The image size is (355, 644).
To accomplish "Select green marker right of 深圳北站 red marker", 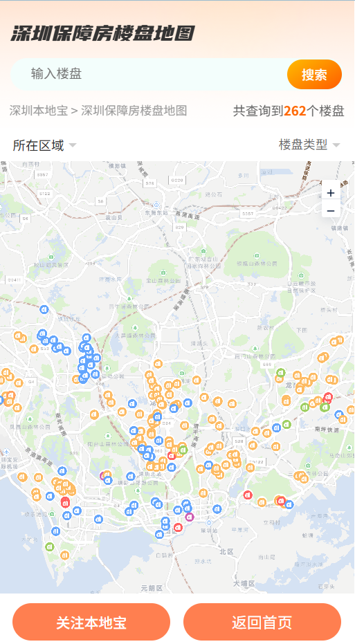I will (183, 450).
